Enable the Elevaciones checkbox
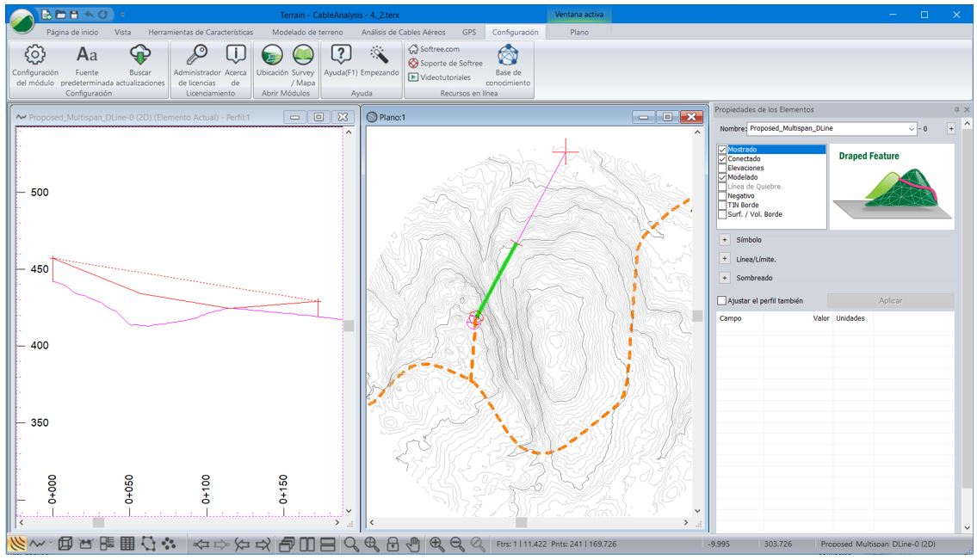 (722, 168)
